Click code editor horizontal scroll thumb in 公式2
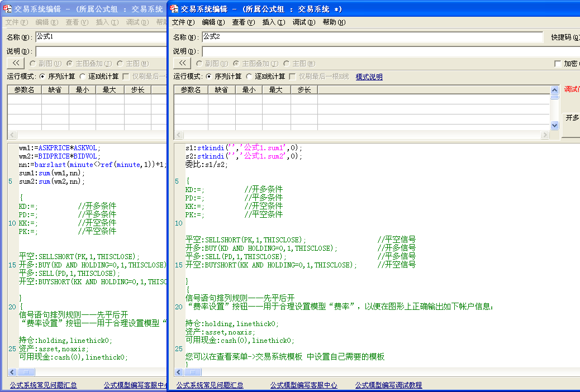The image size is (580, 392). point(192,372)
